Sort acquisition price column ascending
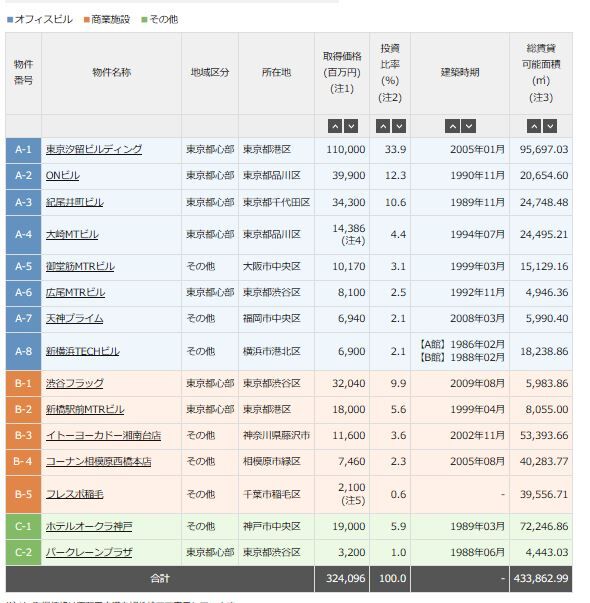 point(335,126)
